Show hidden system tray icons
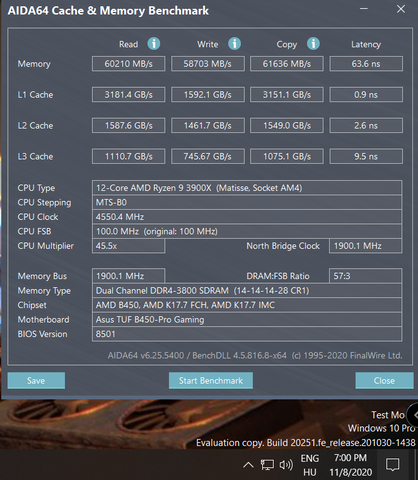 coord(248,464)
